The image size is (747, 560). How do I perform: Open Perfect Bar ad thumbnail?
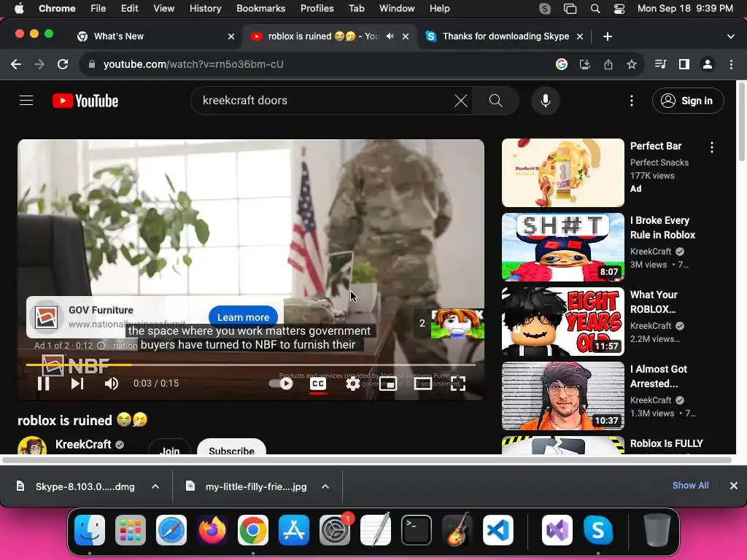[562, 173]
